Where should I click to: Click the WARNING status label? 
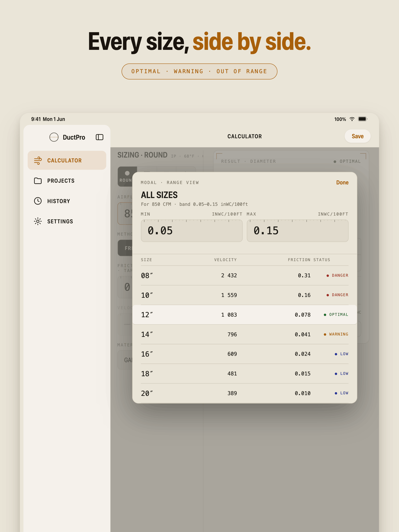336,334
